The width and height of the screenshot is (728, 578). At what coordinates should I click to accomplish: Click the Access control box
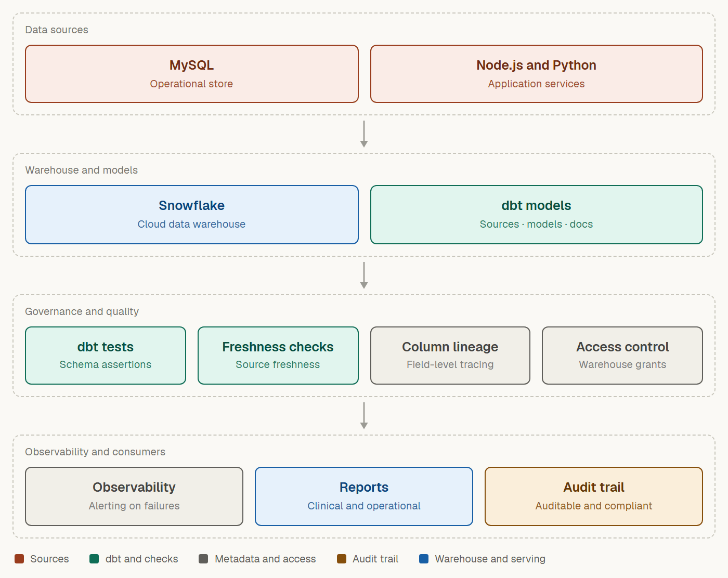[622, 356]
